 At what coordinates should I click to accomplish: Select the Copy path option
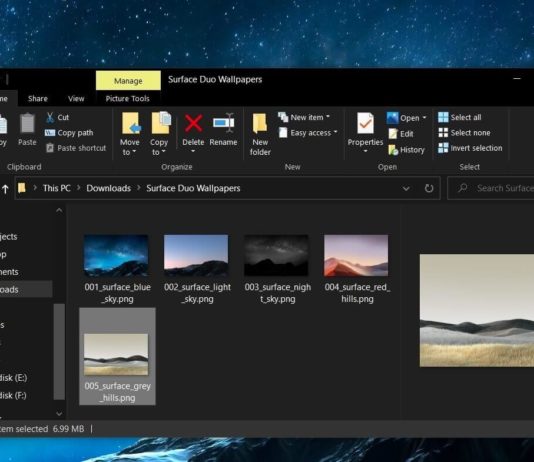tap(69, 133)
